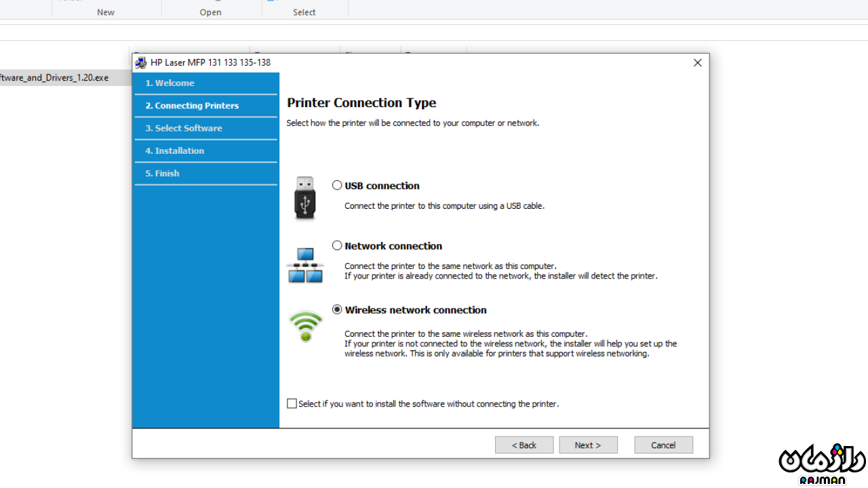Click the "installer will detect the printer" text
868x488 pixels.
(501, 276)
